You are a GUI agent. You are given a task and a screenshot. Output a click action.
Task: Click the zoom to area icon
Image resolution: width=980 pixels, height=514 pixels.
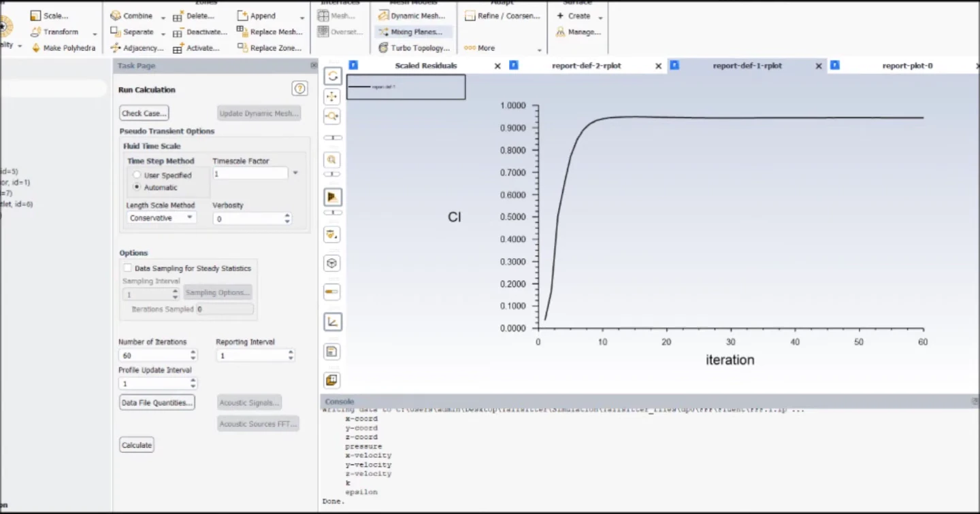[x=333, y=160]
